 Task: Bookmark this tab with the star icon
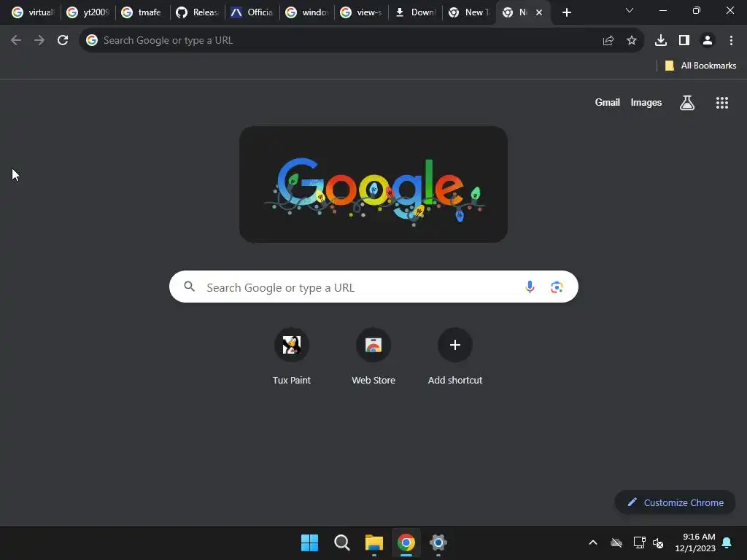point(632,41)
